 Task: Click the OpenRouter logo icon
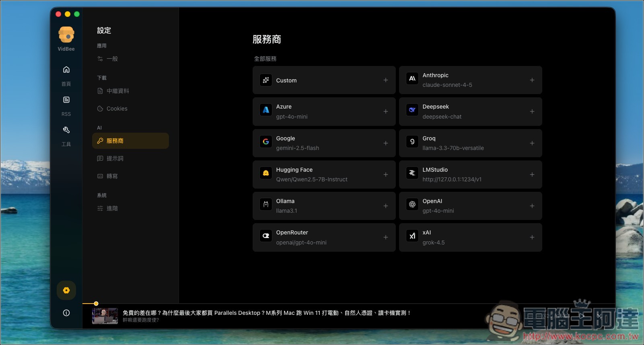(266, 236)
